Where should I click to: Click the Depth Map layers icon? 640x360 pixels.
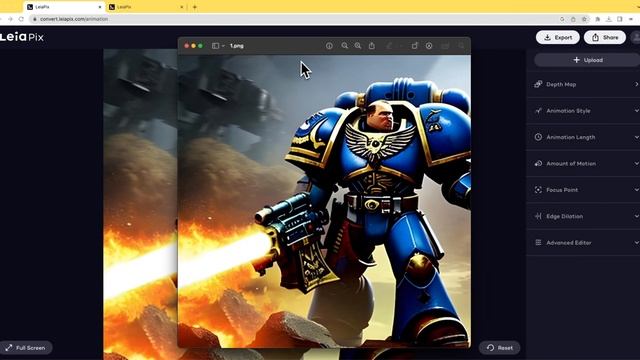538,84
